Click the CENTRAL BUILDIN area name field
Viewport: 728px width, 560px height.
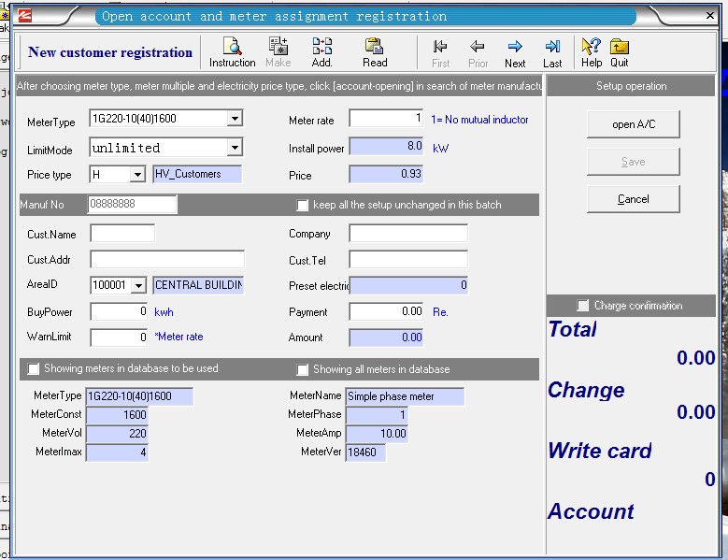[198, 285]
